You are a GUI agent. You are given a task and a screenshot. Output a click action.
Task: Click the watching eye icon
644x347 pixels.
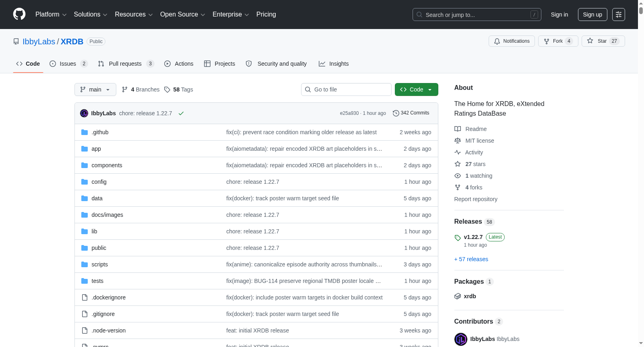[458, 176]
